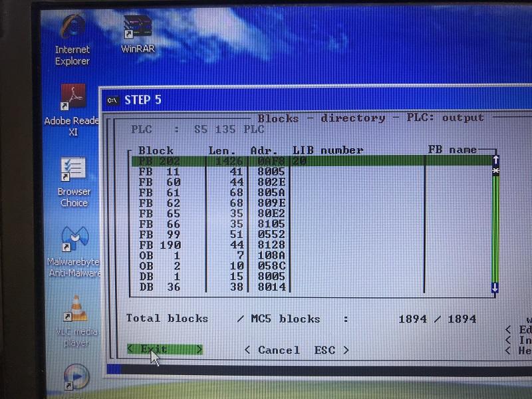Image resolution: width=532 pixels, height=399 pixels.
Task: Click length value 1426 in highlighted row
Action: pyautogui.click(x=229, y=161)
